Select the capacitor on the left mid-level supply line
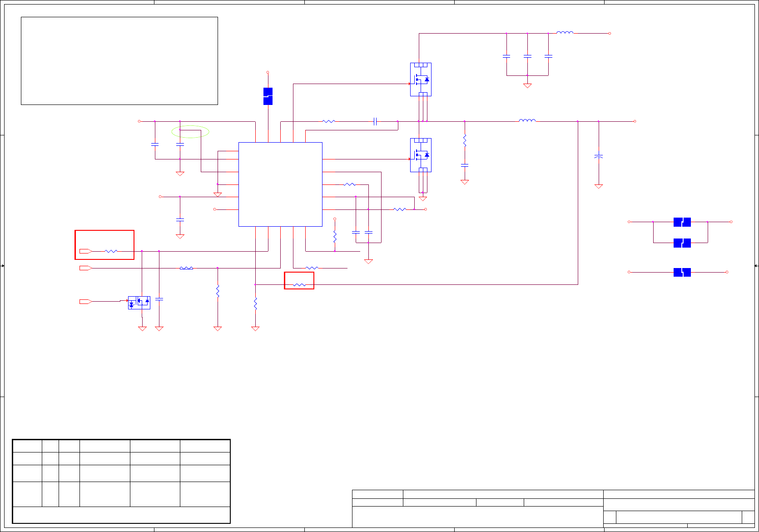This screenshot has height=532, width=759. (x=180, y=220)
